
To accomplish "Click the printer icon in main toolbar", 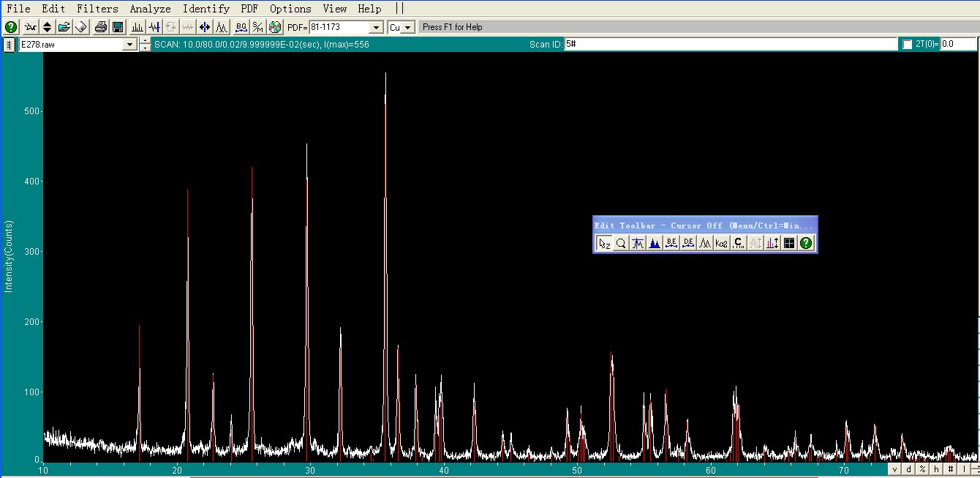I will [x=101, y=27].
